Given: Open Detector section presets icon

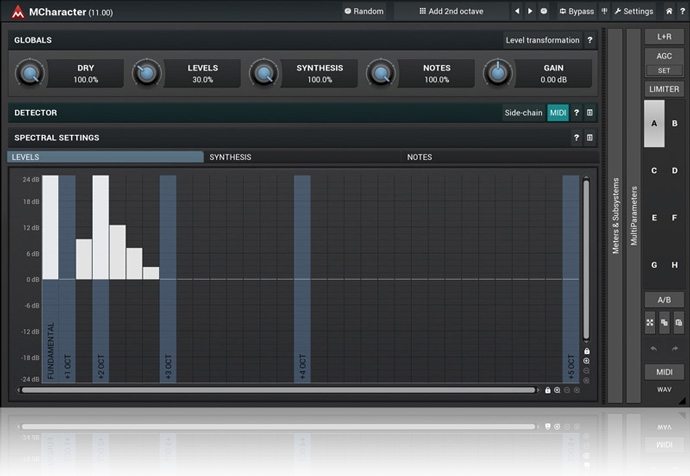Looking at the screenshot, I should (590, 113).
